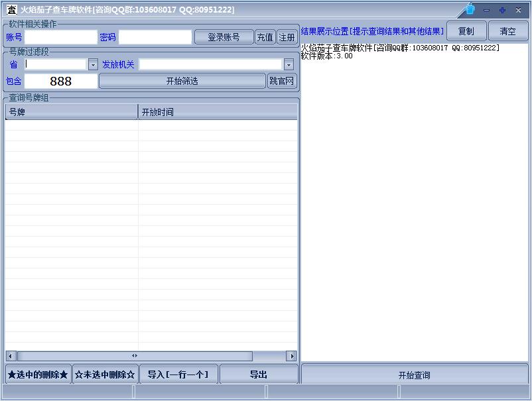Click the 软件版本:3.00 text in results
532x401 pixels.
(327, 56)
